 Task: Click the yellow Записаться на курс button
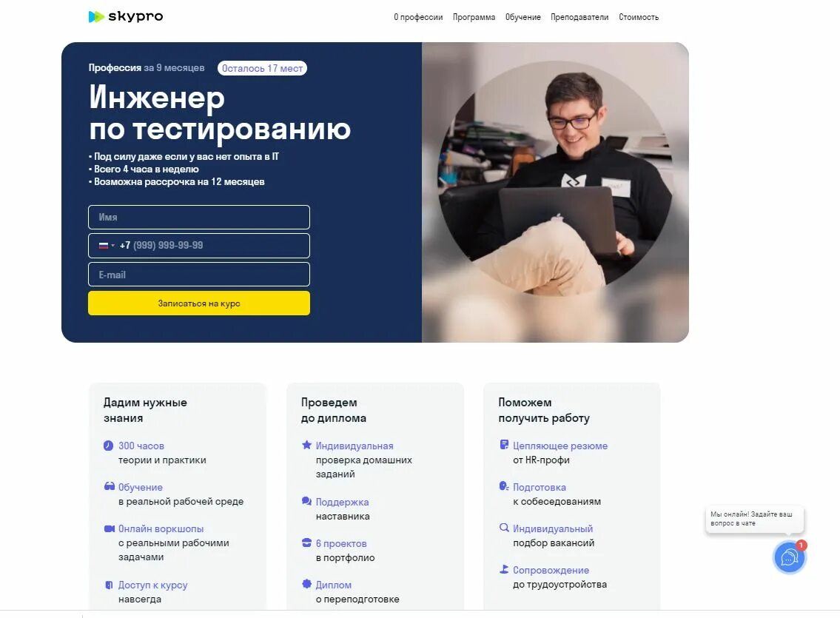click(199, 303)
